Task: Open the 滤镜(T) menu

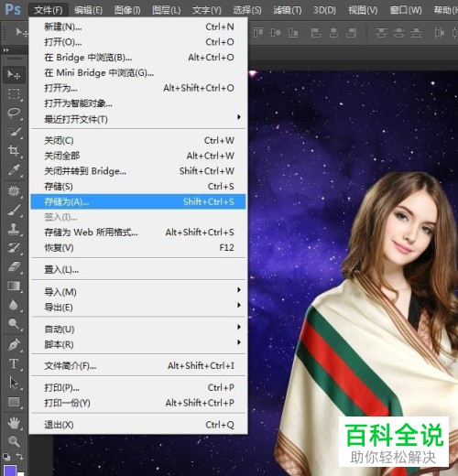Action: tap(287, 10)
